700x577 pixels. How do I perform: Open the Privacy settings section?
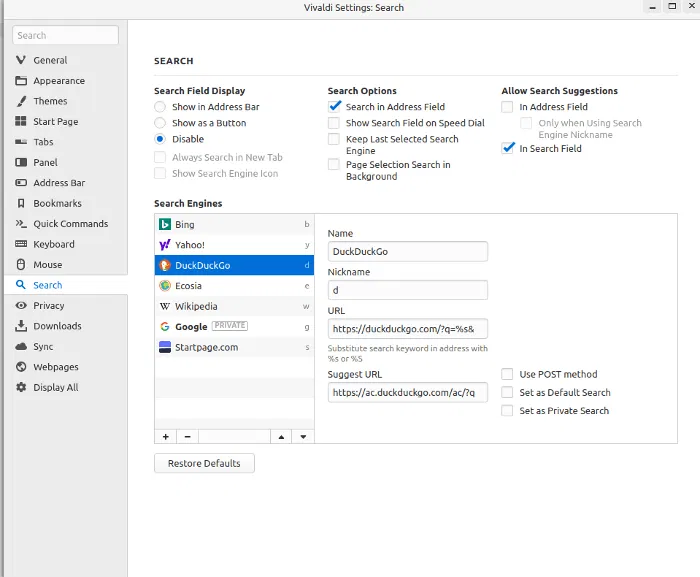click(66, 305)
